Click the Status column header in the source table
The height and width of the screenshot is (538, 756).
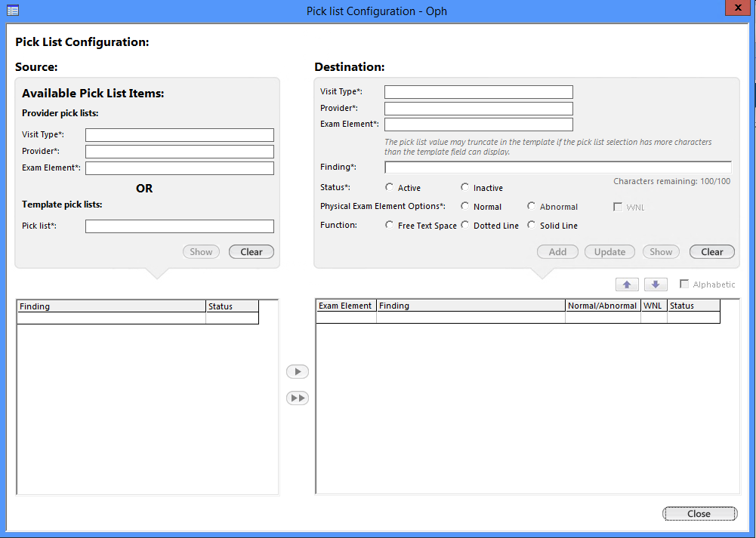[x=232, y=306]
